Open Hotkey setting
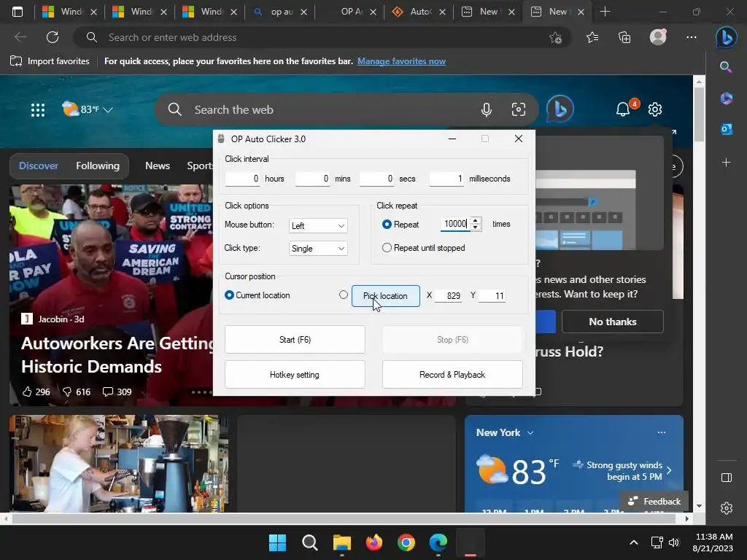Screen dimensions: 747x560 pos(295,375)
